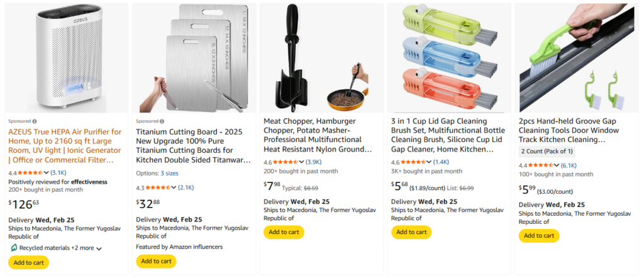644x278 pixels.
Task: Click the 3.1K reviews count link
Action: click(x=58, y=173)
